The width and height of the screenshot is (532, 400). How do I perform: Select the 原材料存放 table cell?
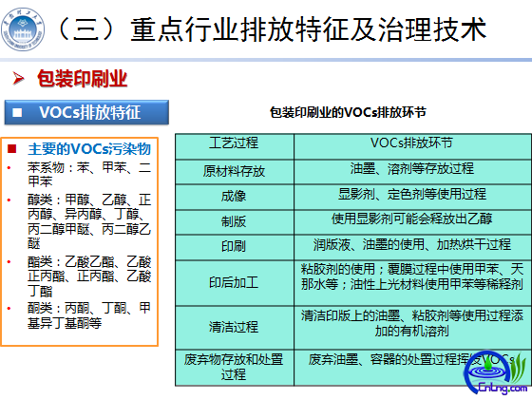click(235, 172)
